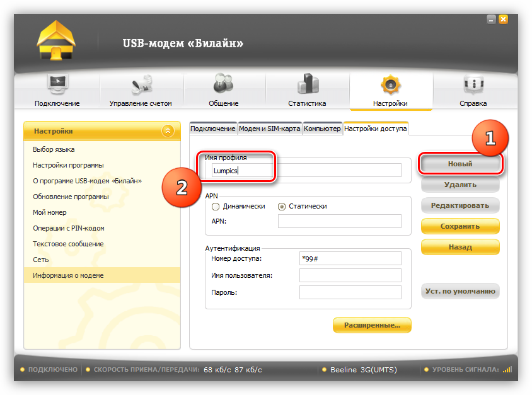532x395 pixels.
Task: Click the Назад button
Action: tap(460, 247)
